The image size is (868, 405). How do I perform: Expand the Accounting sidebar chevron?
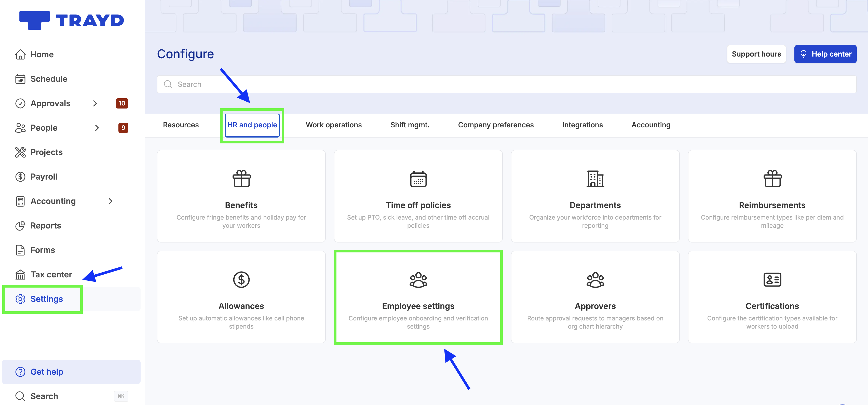tap(111, 201)
